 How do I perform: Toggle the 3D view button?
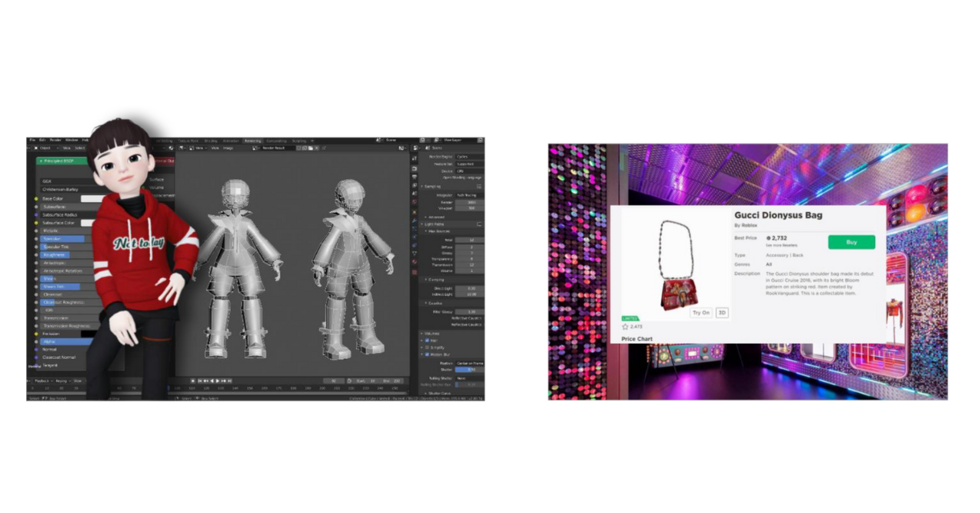722,312
